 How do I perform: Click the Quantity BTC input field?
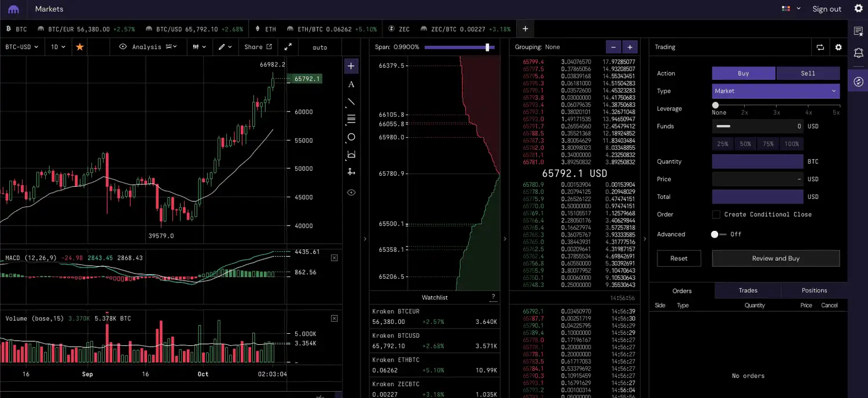pyautogui.click(x=757, y=162)
